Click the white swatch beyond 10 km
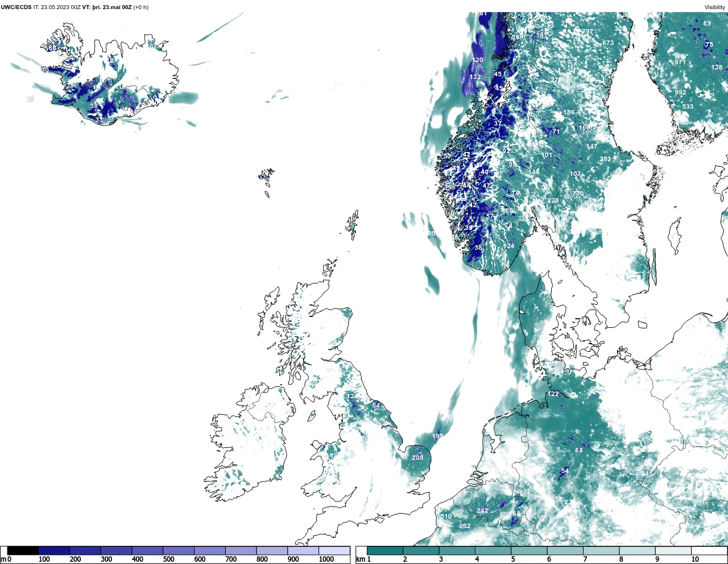This screenshot has height=564, width=728. point(709,551)
